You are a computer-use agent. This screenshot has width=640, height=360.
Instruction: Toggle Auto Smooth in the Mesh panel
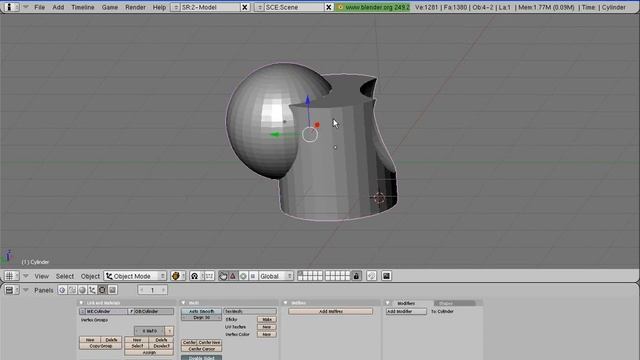click(x=201, y=311)
